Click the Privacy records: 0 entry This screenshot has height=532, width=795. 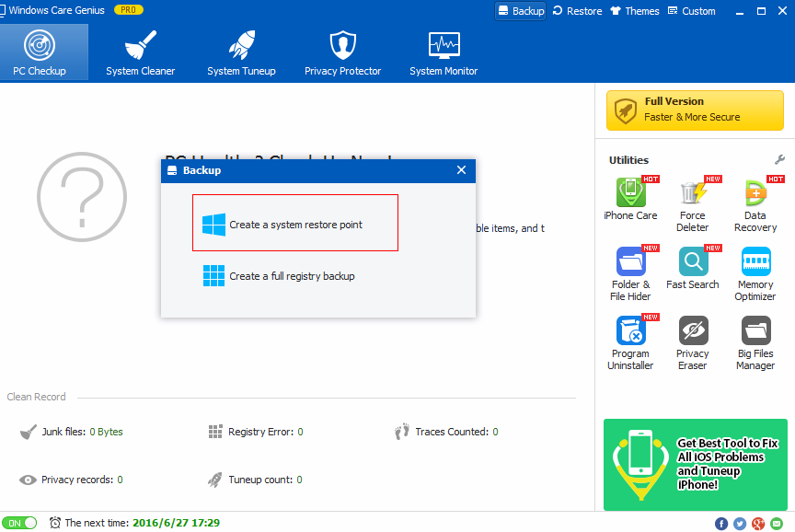coord(71,480)
